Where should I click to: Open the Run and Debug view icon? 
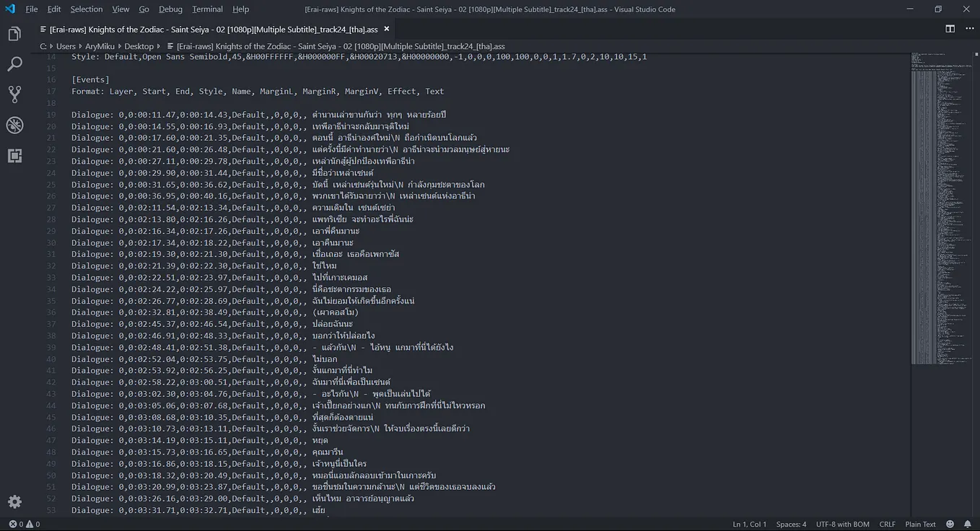(x=14, y=124)
